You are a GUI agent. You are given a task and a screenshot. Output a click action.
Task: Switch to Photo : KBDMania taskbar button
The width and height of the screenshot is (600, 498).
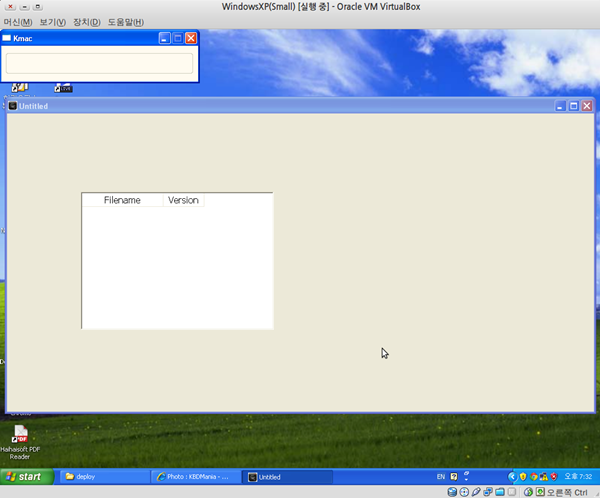click(196, 477)
